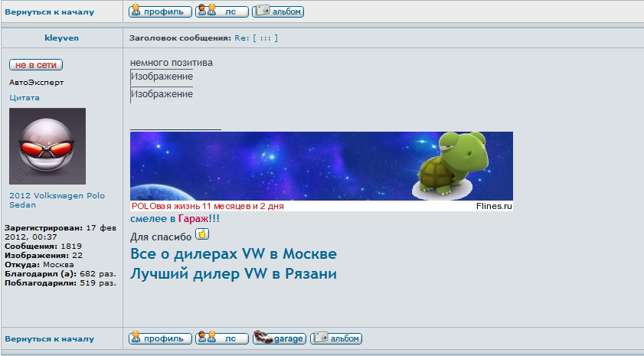
Task: Open the top album (альбом) button
Action: click(x=278, y=11)
